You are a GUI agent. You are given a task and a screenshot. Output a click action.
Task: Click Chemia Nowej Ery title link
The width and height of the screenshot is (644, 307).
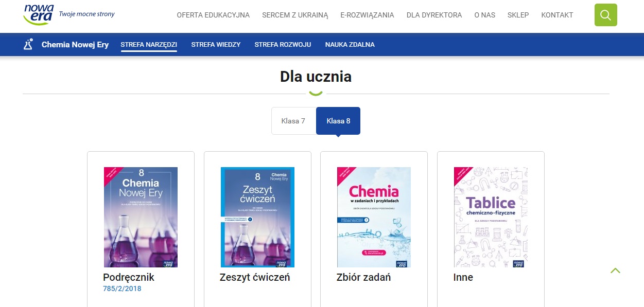pos(75,45)
